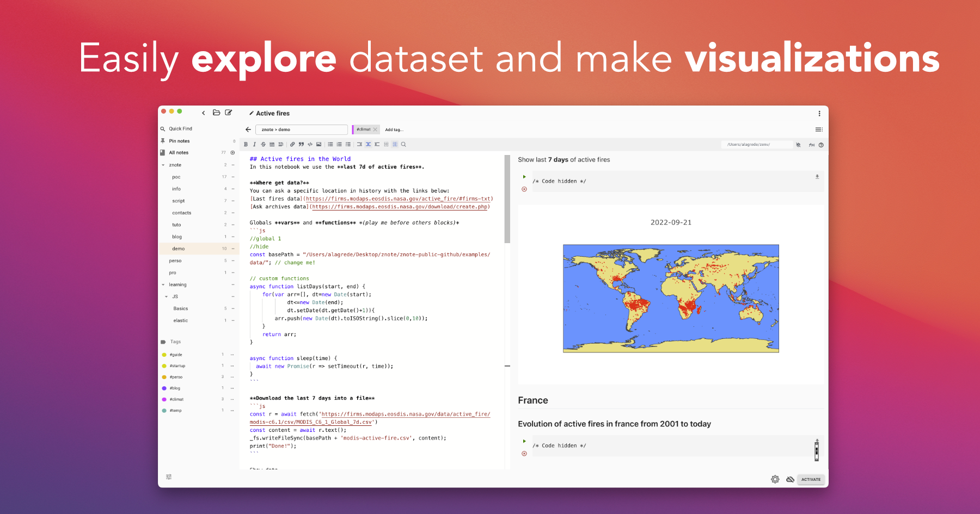Toggle the table of contents list icon
The width and height of the screenshot is (980, 514).
click(x=819, y=129)
